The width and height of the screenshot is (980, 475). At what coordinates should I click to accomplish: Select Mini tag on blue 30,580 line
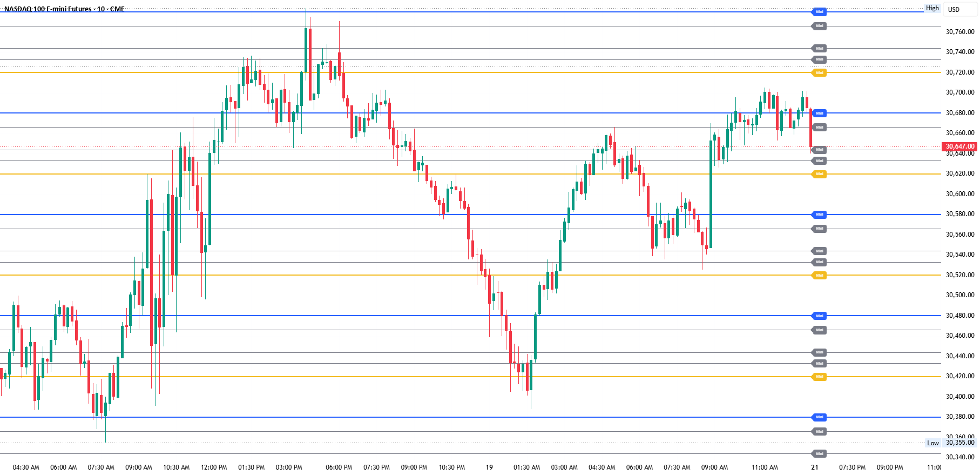(x=819, y=215)
